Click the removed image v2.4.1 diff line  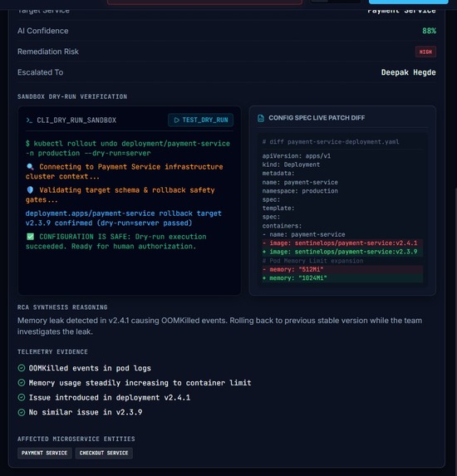342,243
